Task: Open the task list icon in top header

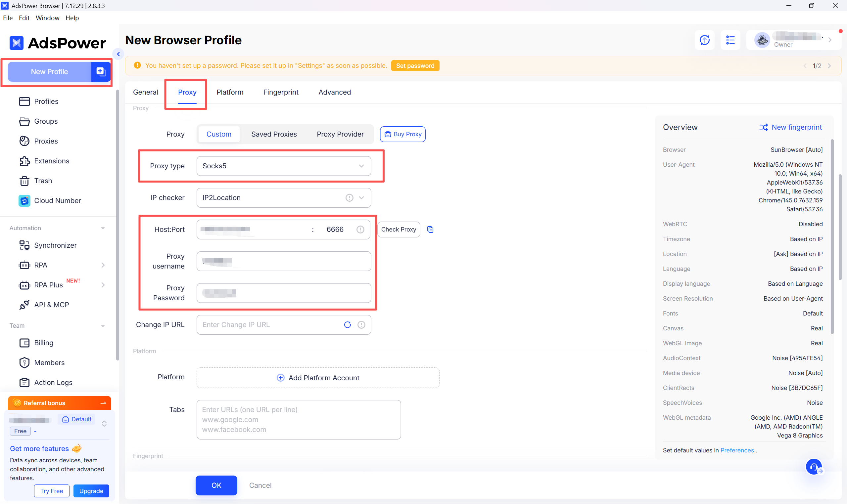Action: 730,40
